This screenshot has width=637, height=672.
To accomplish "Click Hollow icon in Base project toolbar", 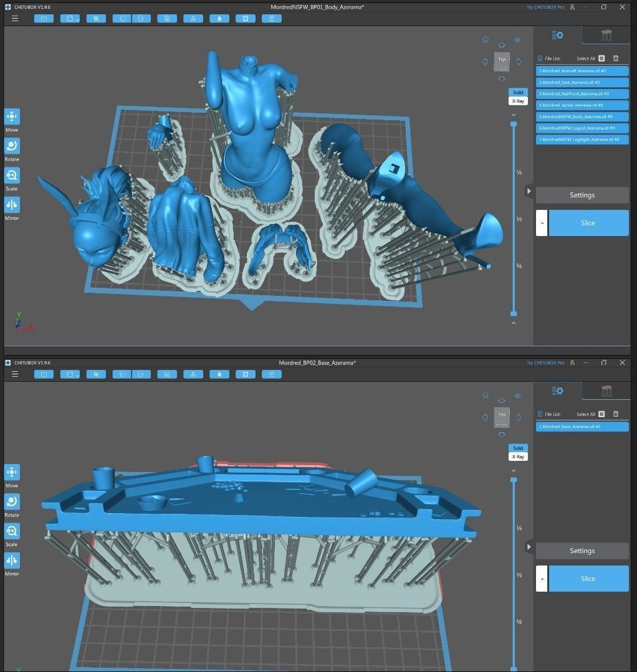I will click(219, 374).
